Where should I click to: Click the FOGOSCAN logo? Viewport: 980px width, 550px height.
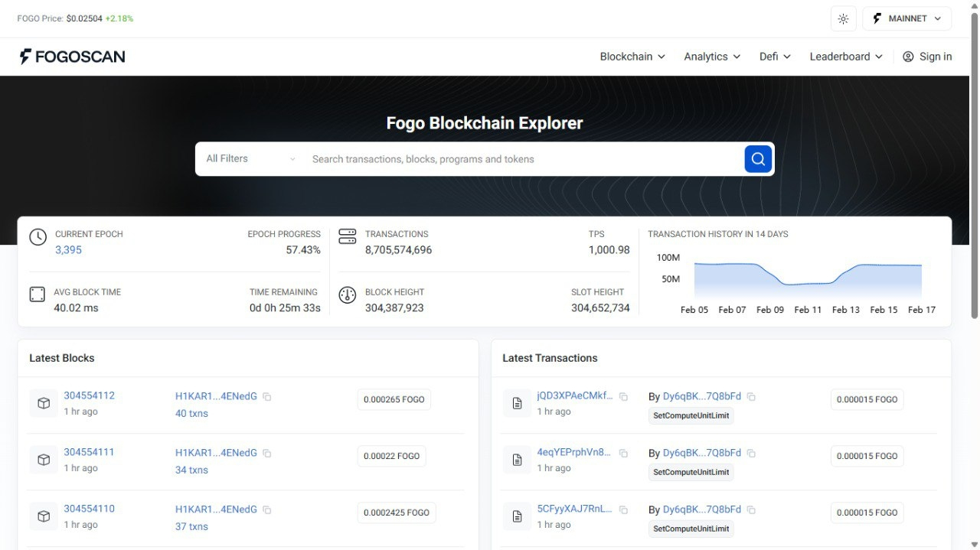pos(72,57)
